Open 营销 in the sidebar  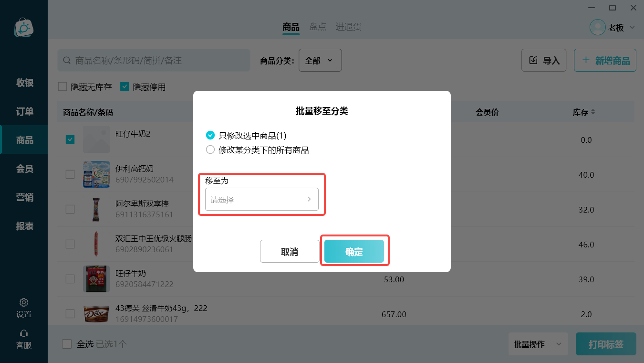tap(24, 197)
